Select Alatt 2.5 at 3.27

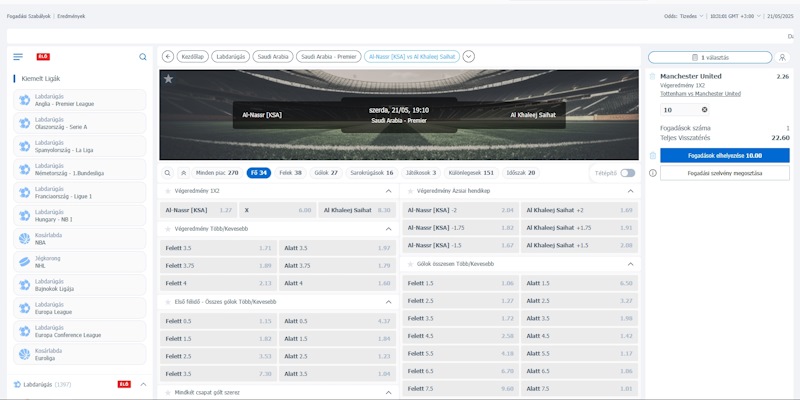[579, 301]
